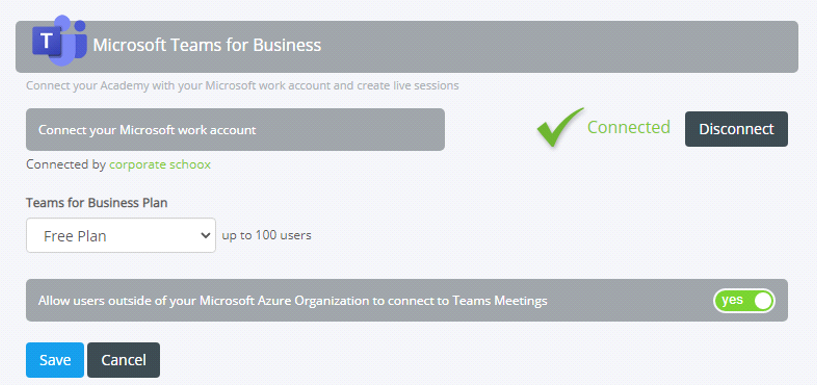Click the Connected by text
817x385 pixels.
(66, 165)
